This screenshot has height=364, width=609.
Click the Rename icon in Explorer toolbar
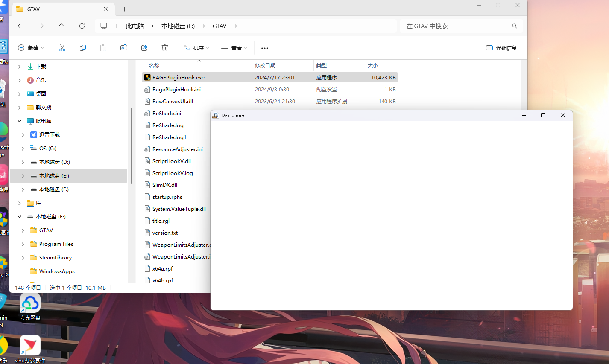tap(124, 48)
